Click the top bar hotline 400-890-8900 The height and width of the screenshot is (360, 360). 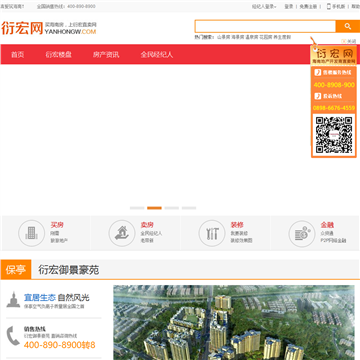81,6
